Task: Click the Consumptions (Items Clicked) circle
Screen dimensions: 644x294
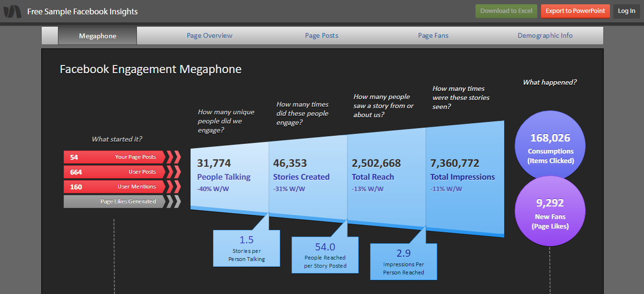Action: pos(550,145)
